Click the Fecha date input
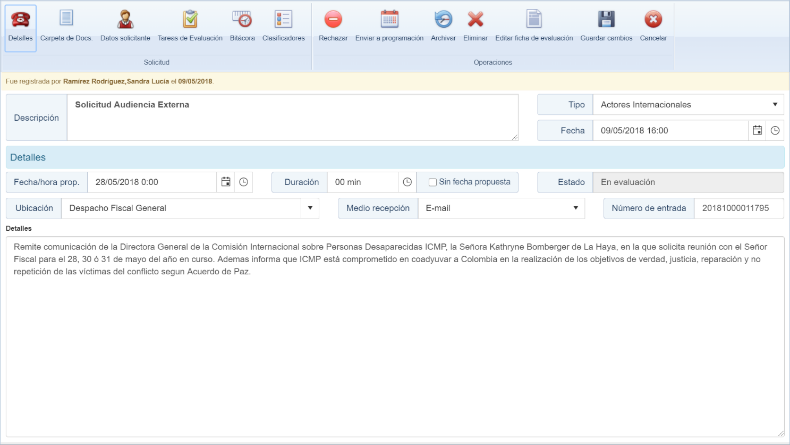This screenshot has height=445, width=790. pyautogui.click(x=671, y=131)
